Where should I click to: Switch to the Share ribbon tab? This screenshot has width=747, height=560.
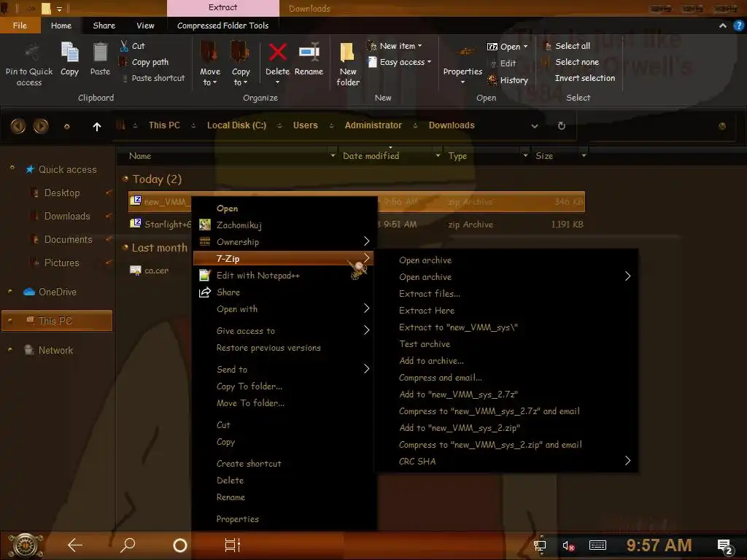coord(104,26)
